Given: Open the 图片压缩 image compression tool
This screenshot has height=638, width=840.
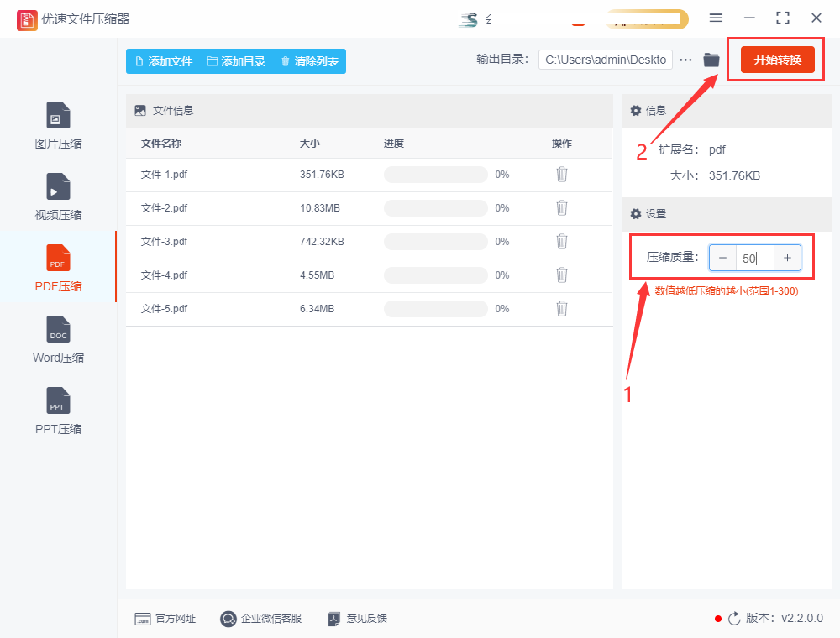Looking at the screenshot, I should 58,126.
